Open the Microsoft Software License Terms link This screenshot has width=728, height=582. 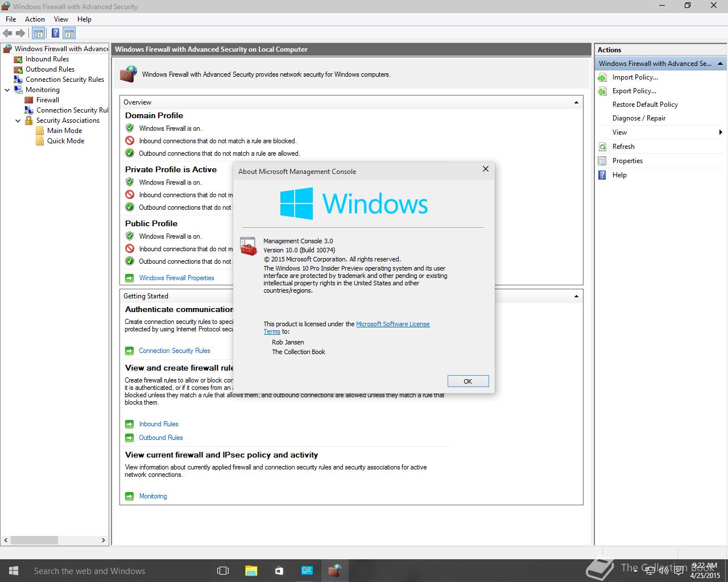click(392, 324)
